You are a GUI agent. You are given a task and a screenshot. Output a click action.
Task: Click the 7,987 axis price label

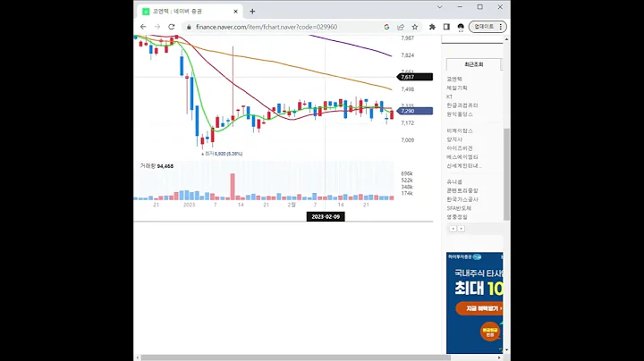coord(408,38)
